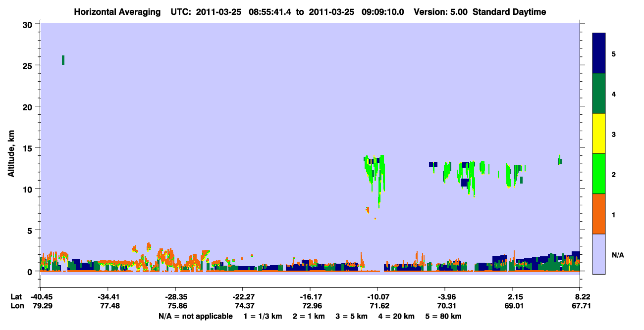Screen dimensions: 644x330
Task: Click the dark green colorbar segment labeled 4
Action: pos(599,94)
